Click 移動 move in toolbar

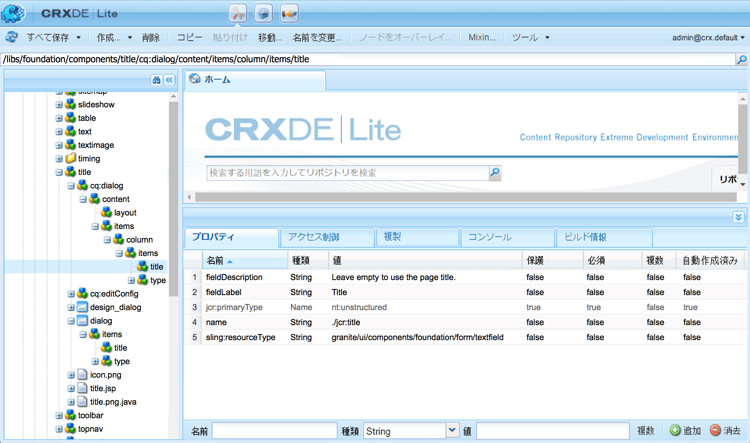coord(270,37)
